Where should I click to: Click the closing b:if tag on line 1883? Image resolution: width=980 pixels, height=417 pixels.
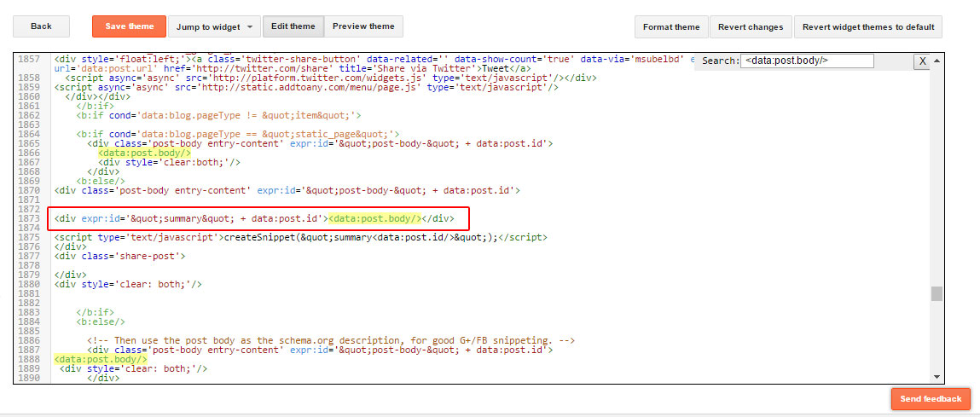coord(95,312)
